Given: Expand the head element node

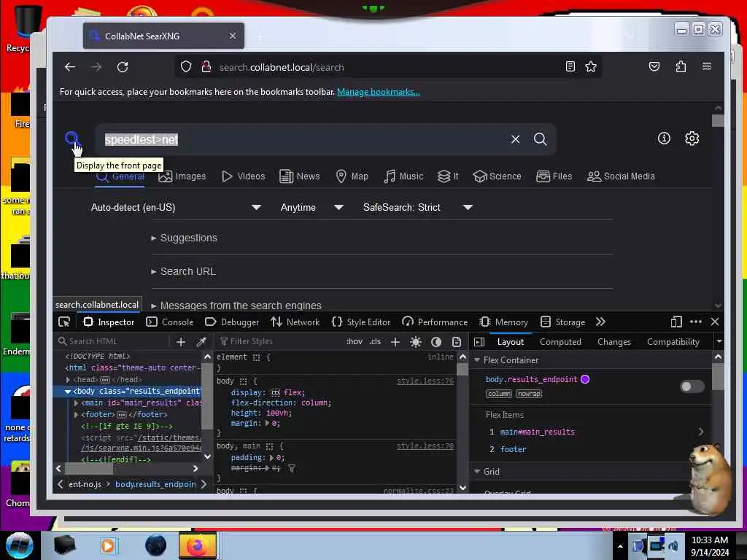Looking at the screenshot, I should pyautogui.click(x=68, y=380).
